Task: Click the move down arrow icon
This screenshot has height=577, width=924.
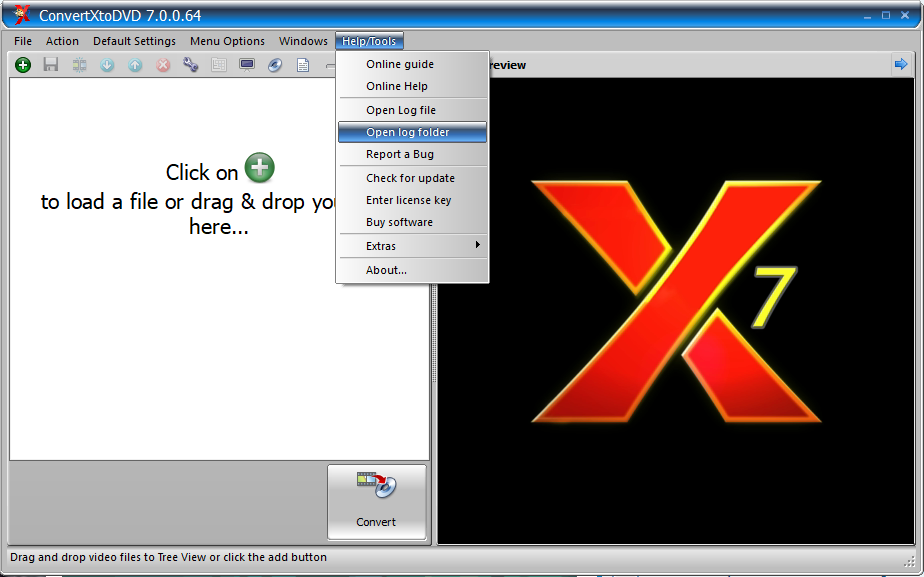Action: [107, 65]
